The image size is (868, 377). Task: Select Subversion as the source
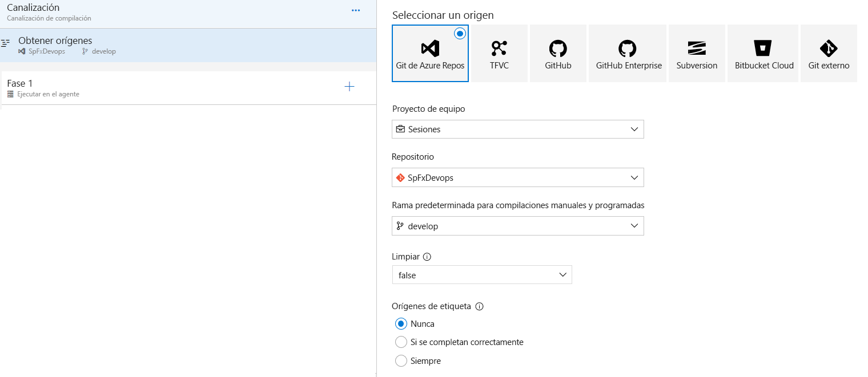pos(696,53)
